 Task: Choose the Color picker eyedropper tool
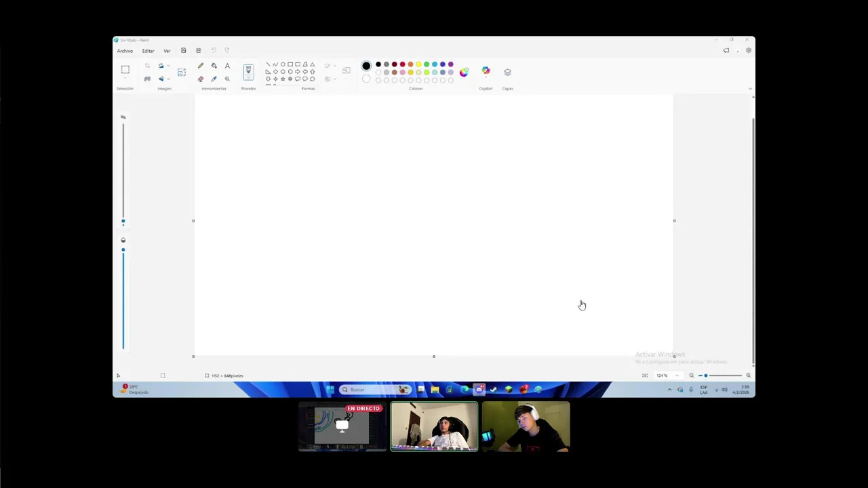click(214, 79)
